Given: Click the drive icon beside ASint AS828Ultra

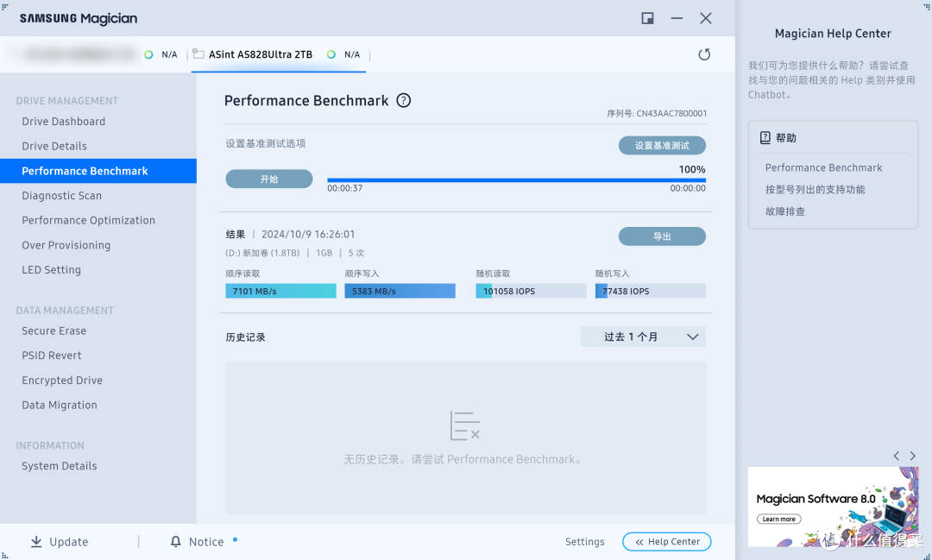Looking at the screenshot, I should [198, 54].
